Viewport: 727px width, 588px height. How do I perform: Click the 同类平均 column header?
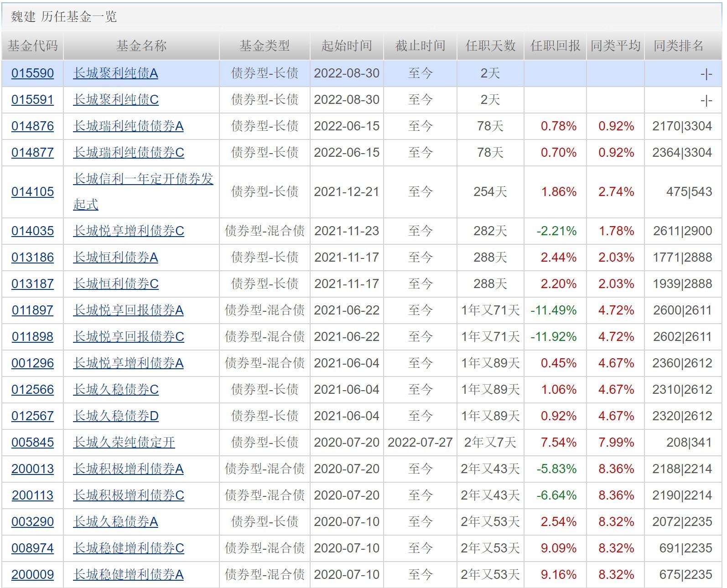[x=615, y=46]
